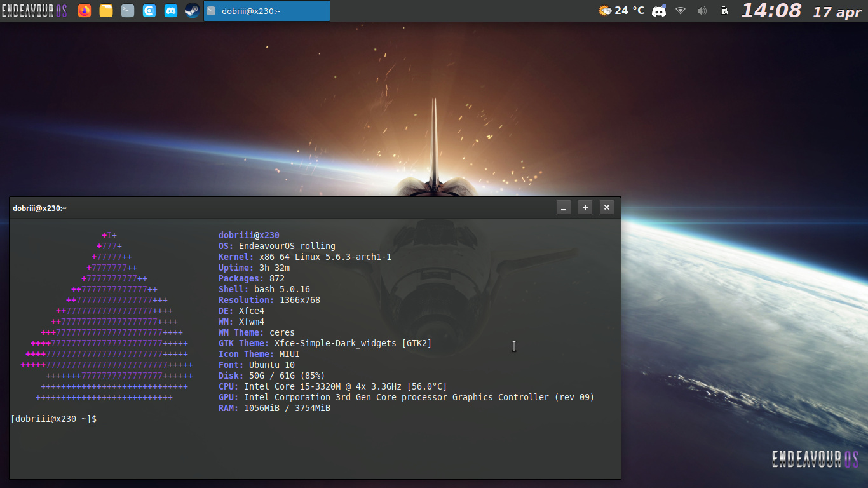Click the Font: Ubuntu 10 line
This screenshot has height=488, width=868.
257,365
